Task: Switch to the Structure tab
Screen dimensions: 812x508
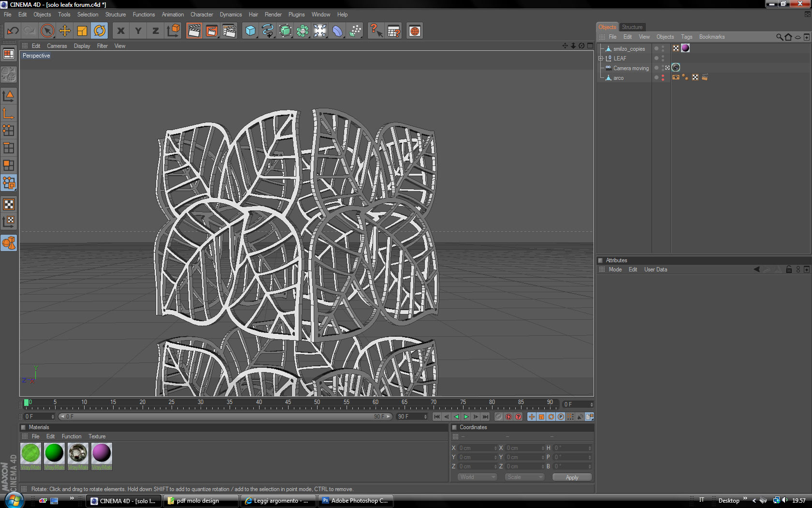Action: coord(632,27)
